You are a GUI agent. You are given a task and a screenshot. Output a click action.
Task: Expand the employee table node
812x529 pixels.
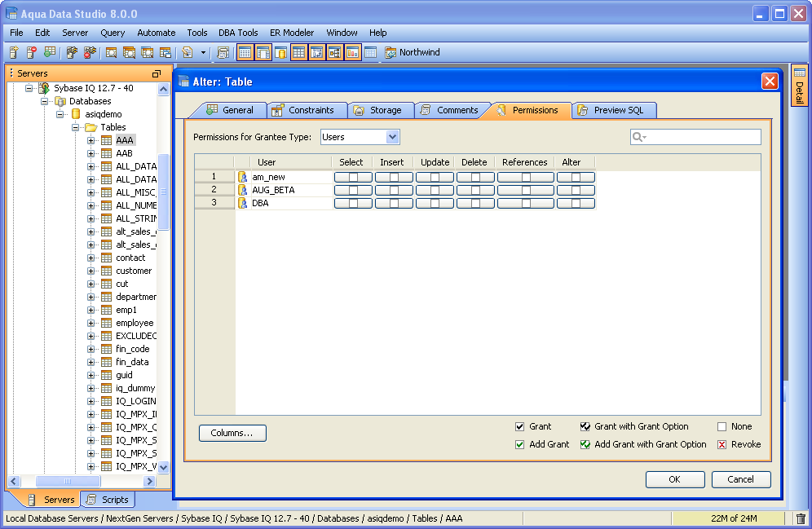91,323
